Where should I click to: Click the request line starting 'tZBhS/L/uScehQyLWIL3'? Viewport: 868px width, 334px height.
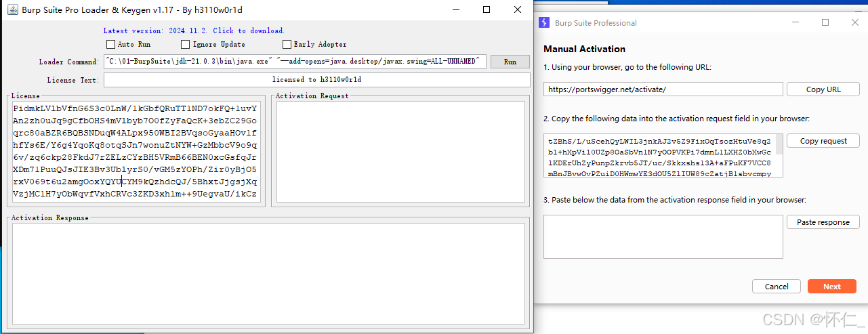pos(659,141)
